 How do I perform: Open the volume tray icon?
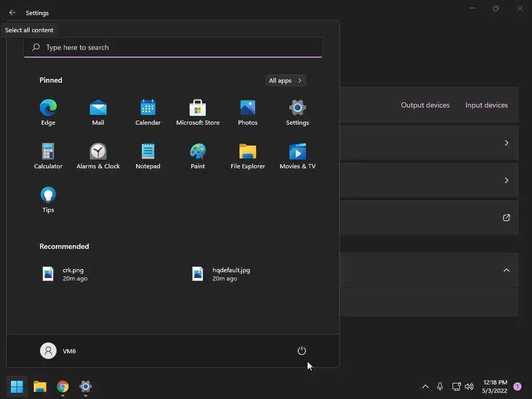pos(469,387)
